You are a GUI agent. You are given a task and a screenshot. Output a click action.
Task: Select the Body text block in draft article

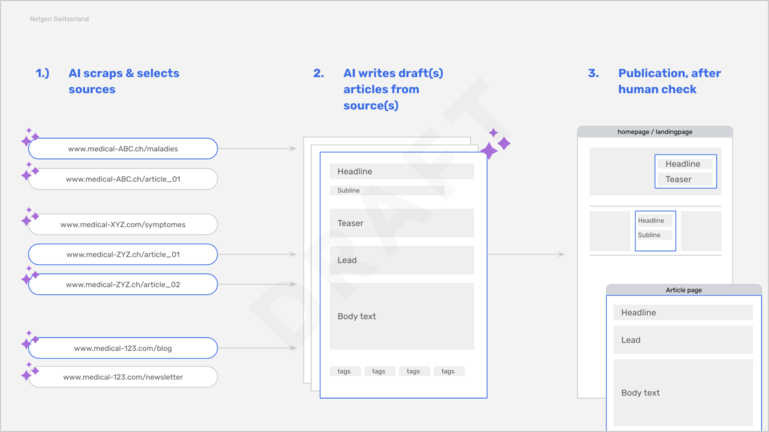402,316
